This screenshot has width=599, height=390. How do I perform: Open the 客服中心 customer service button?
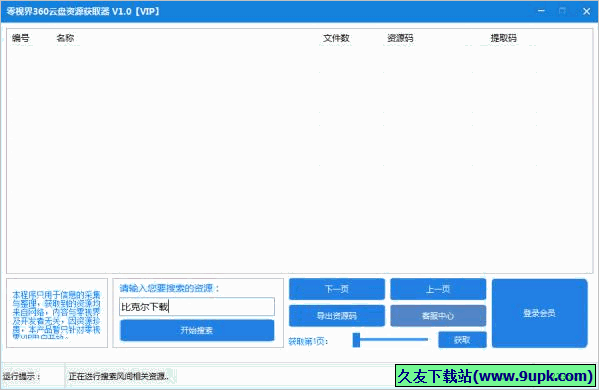point(438,316)
